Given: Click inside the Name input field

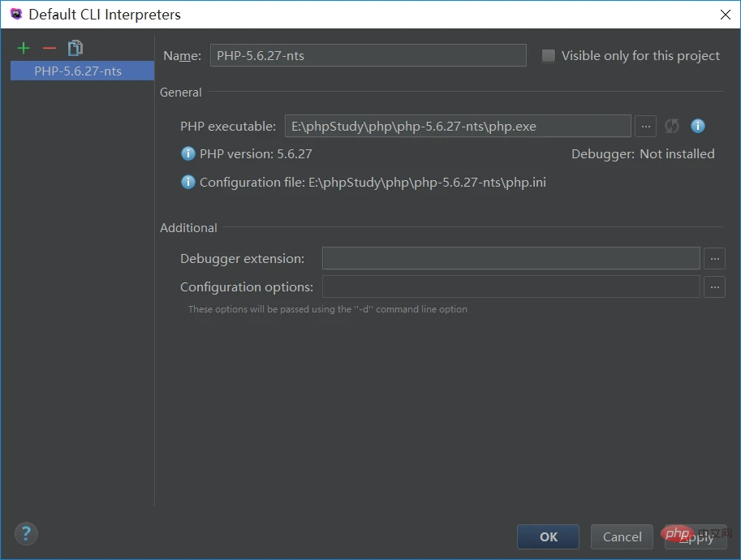Looking at the screenshot, I should coord(365,55).
